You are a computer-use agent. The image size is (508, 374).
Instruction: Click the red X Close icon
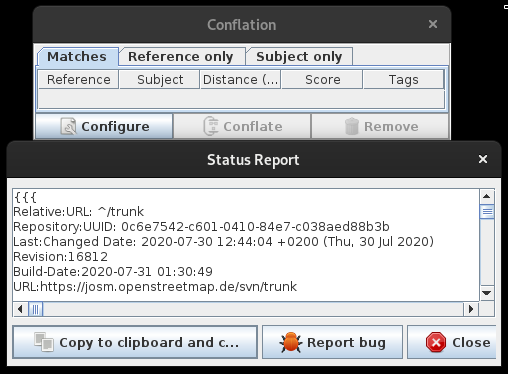coord(436,342)
